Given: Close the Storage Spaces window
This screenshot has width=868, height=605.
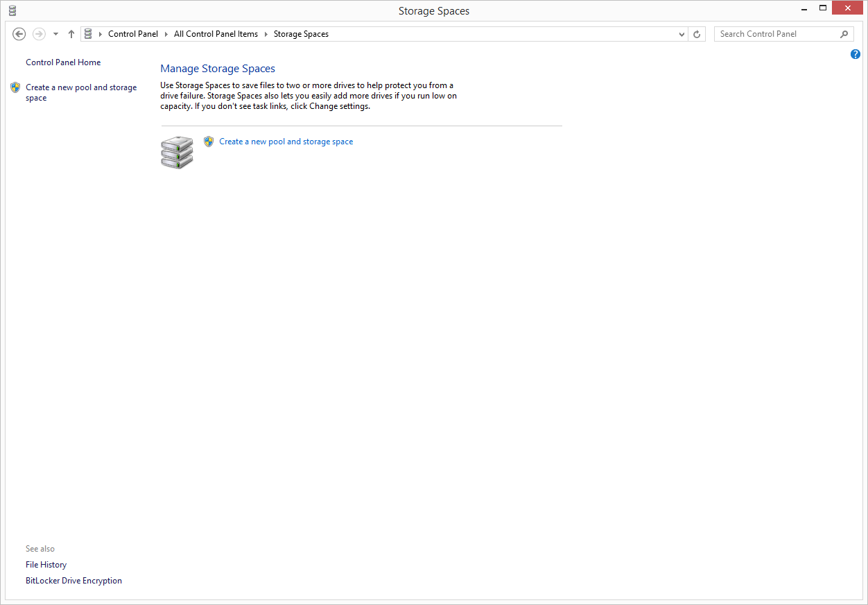Looking at the screenshot, I should pyautogui.click(x=848, y=8).
